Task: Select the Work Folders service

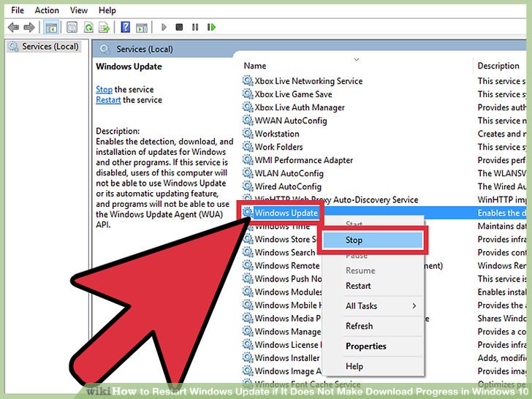Action: tap(278, 147)
